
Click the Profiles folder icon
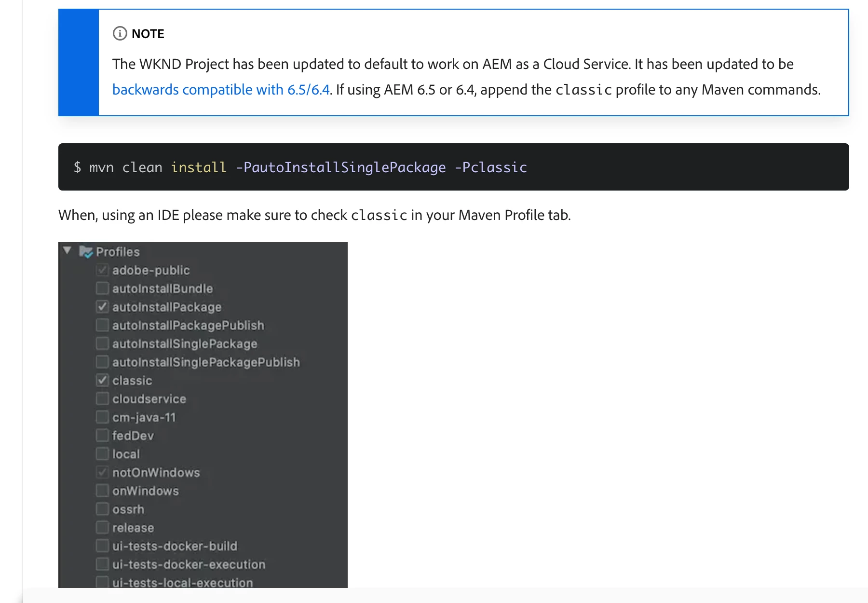click(x=86, y=252)
